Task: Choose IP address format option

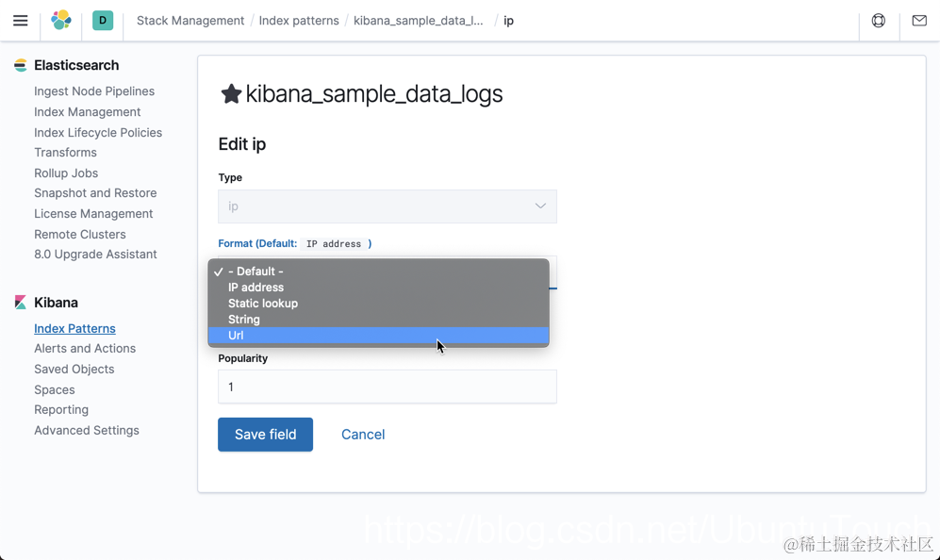Action: pyautogui.click(x=378, y=288)
